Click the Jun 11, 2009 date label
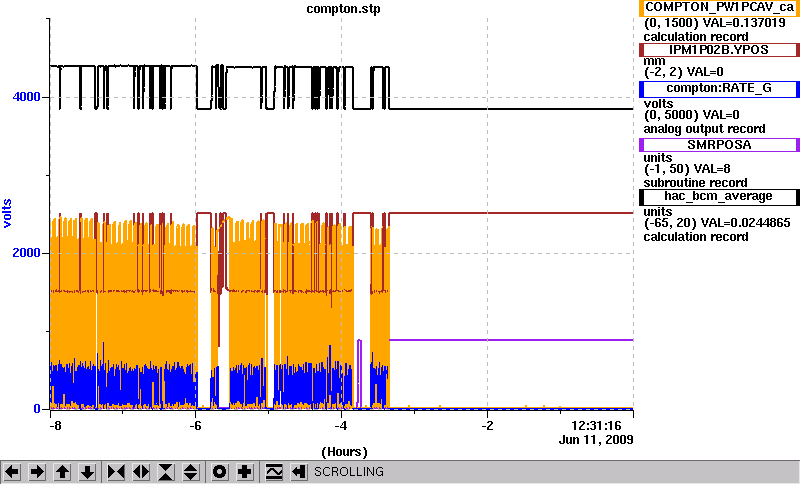This screenshot has width=800, height=484. click(596, 440)
